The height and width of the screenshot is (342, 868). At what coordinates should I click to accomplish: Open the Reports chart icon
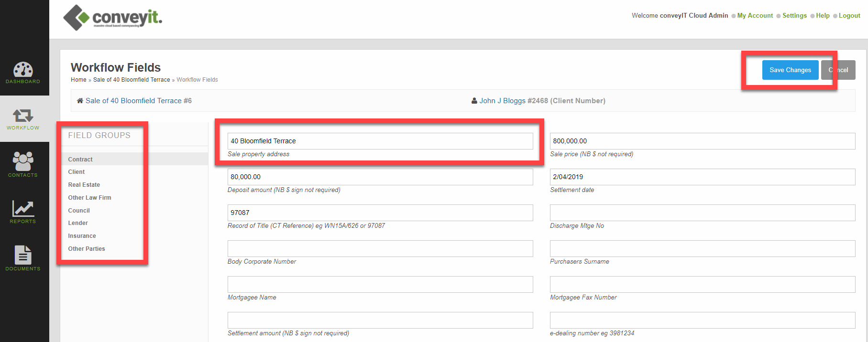23,208
